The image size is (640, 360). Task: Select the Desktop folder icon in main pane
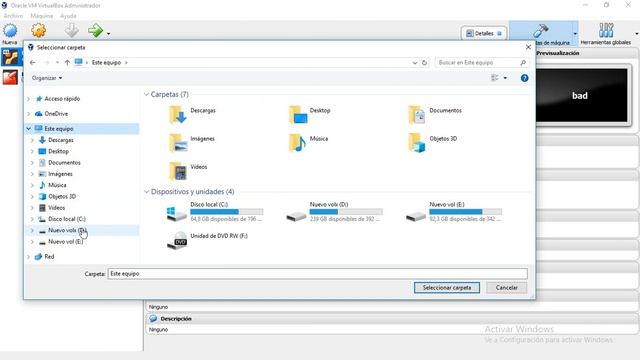(298, 115)
